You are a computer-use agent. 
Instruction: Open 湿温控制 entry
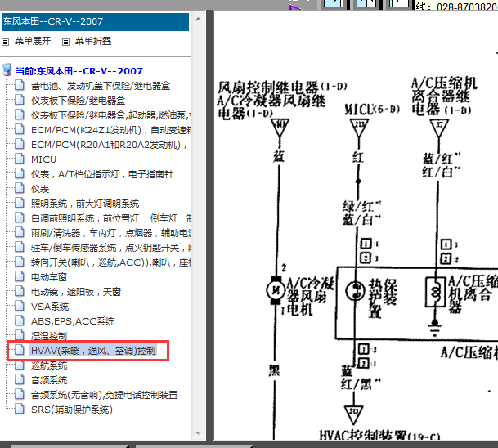[x=48, y=336]
